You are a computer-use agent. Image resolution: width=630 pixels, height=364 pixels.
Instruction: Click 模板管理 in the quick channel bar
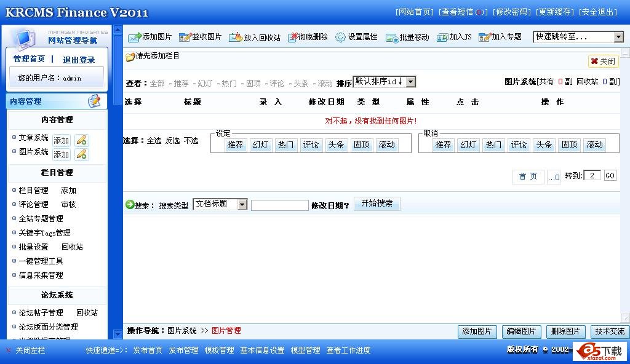click(220, 350)
